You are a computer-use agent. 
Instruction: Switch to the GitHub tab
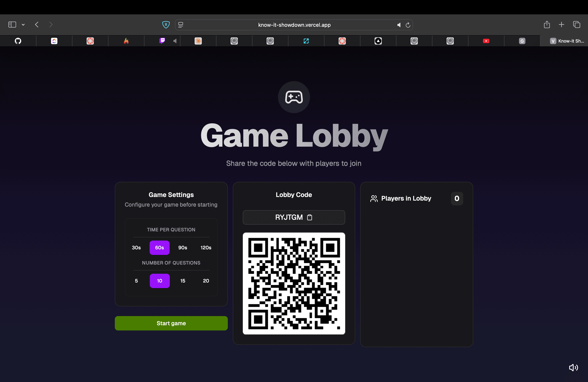[x=18, y=41]
